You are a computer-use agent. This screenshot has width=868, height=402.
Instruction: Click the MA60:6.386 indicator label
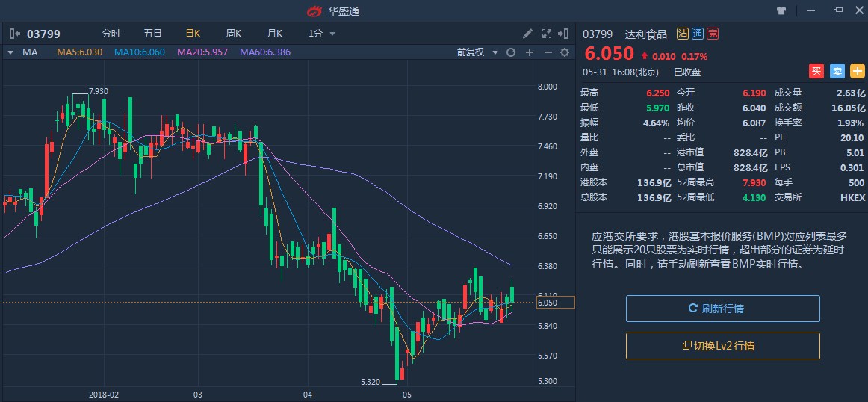click(x=265, y=52)
